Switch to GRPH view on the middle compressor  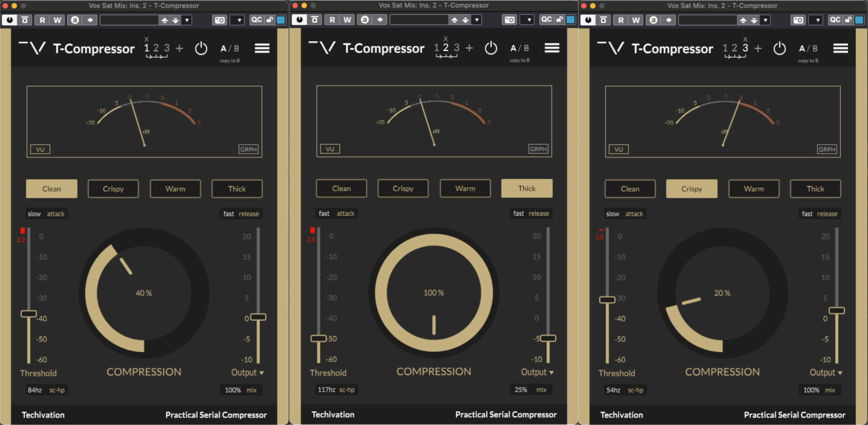538,149
